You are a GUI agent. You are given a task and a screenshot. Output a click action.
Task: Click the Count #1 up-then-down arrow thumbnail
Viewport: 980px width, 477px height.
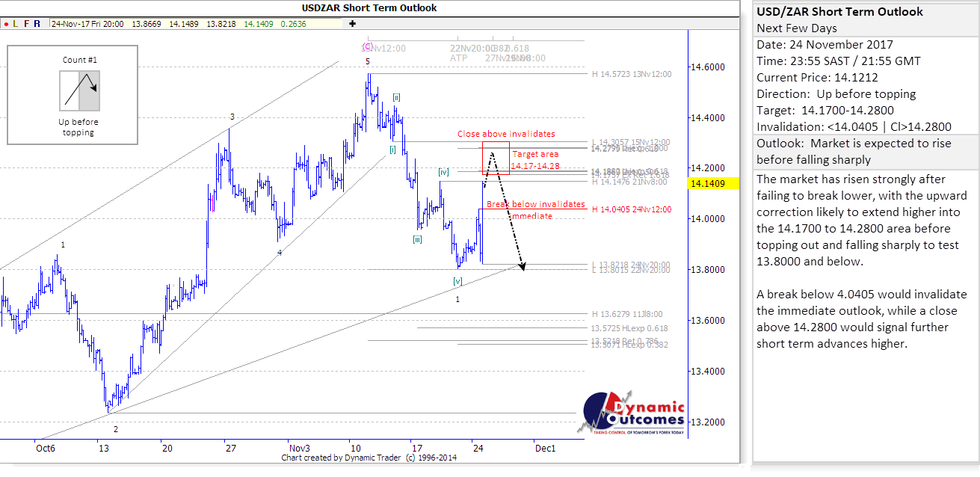click(78, 90)
